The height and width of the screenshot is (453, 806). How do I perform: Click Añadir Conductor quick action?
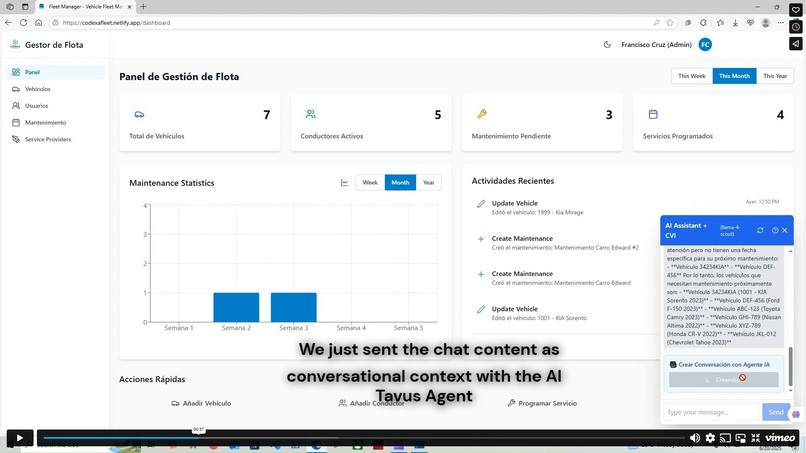[371, 403]
